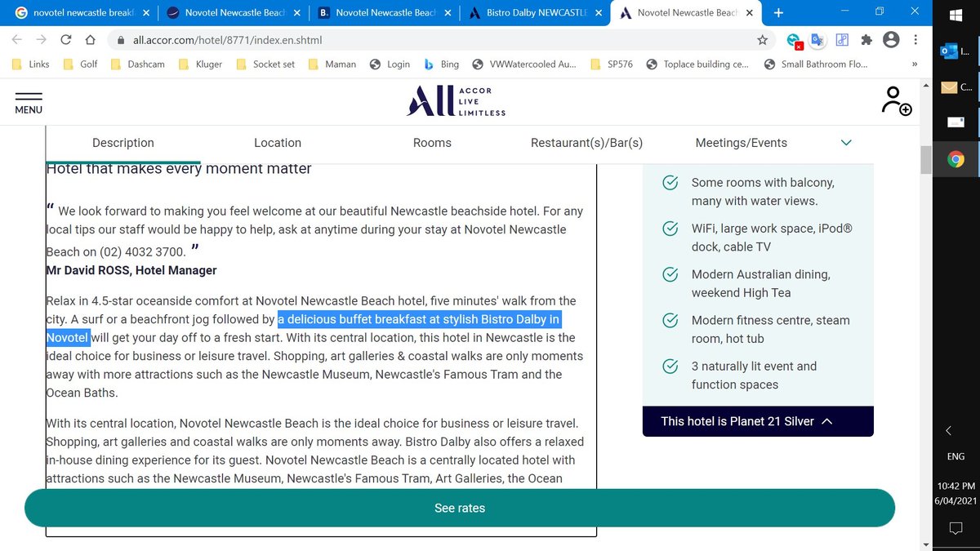This screenshot has height=551, width=980.
Task: Show hidden system tray icons
Action: pyautogui.click(x=948, y=430)
